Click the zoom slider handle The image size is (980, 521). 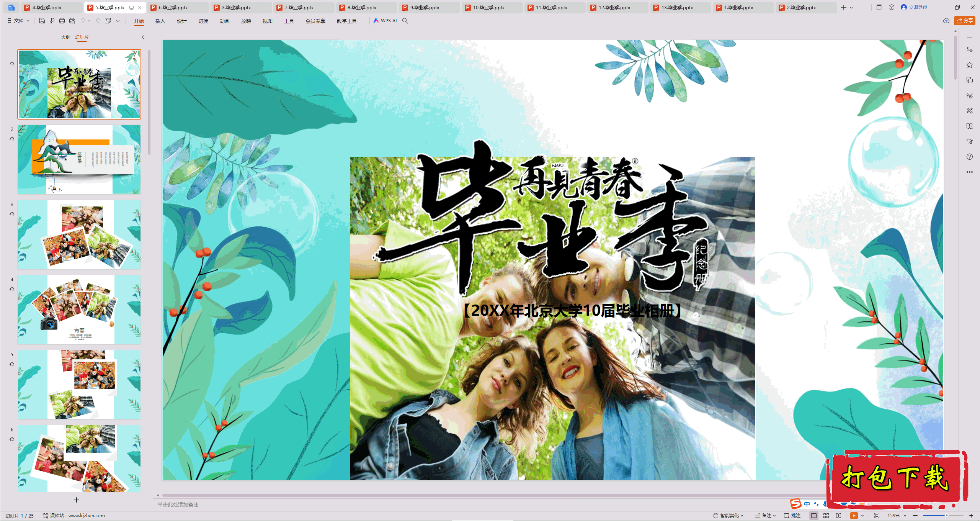[946, 516]
